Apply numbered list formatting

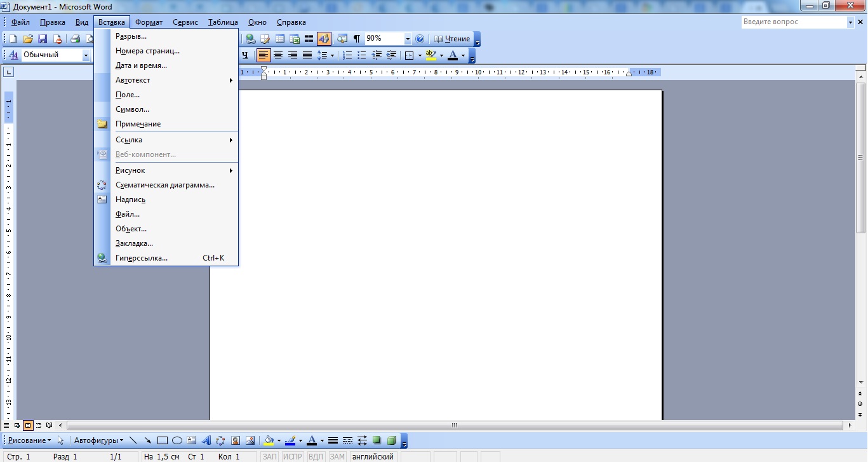click(347, 55)
